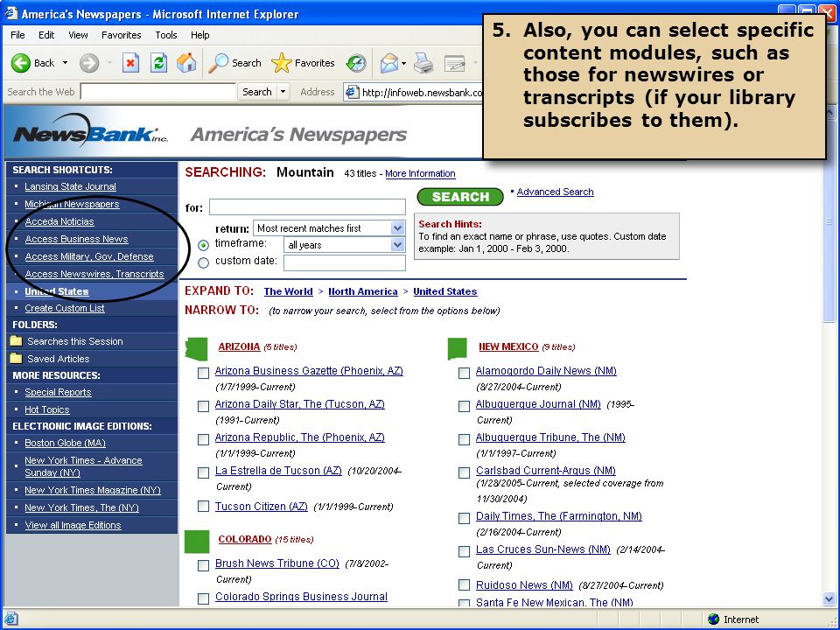Check Arizona Daily Star checkbox

click(x=203, y=406)
